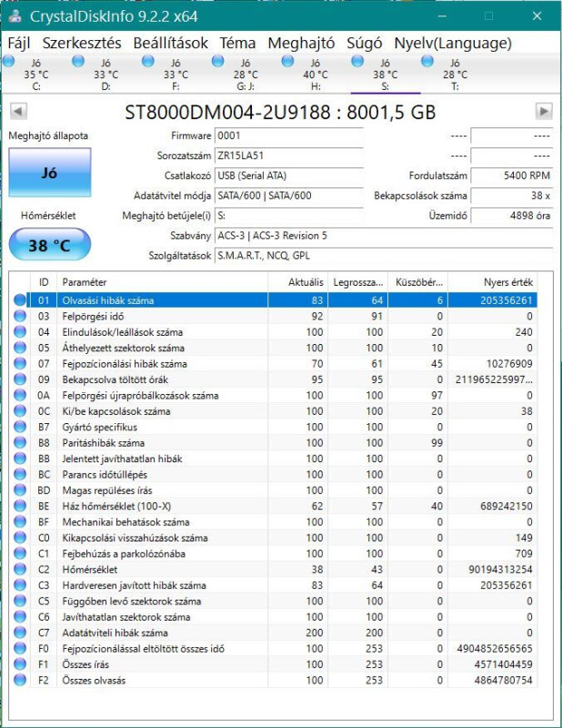Screen dimensions: 562x728
Task: Click status orb for Áthelyezett szektorok száma
Action: (x=19, y=348)
